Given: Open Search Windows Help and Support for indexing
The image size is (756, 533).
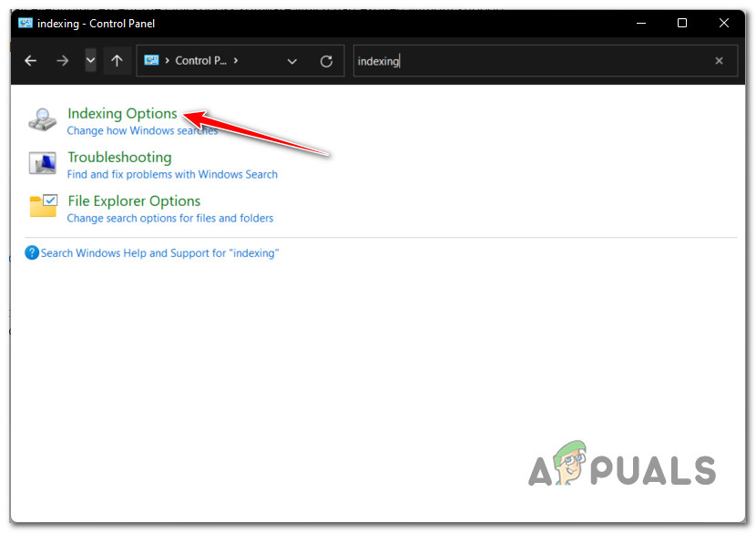Looking at the screenshot, I should tap(159, 253).
